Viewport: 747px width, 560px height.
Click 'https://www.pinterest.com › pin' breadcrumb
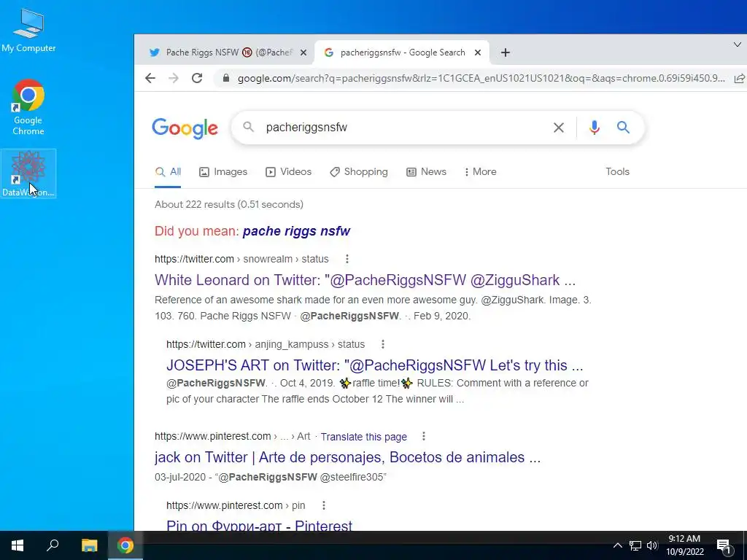(236, 506)
